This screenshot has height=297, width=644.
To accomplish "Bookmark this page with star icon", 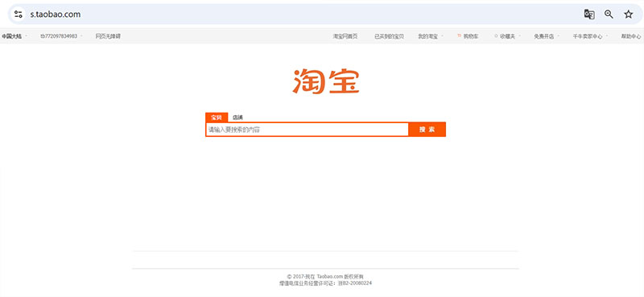I will [629, 14].
